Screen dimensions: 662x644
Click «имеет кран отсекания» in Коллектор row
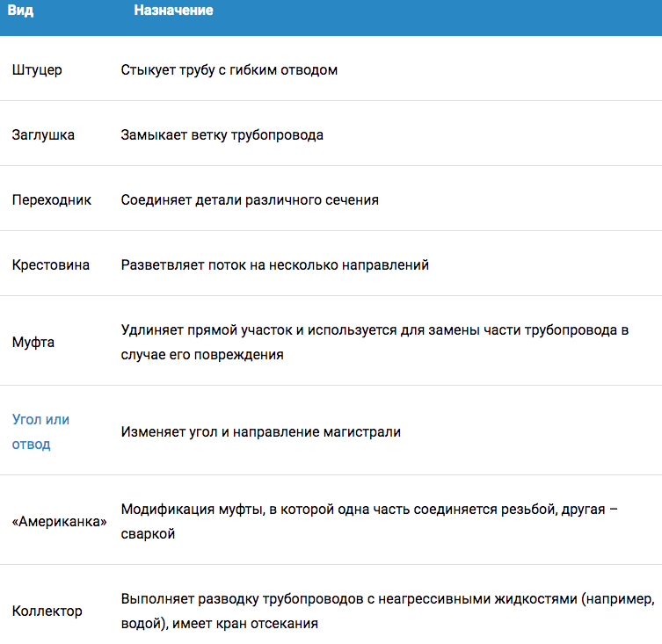point(245,623)
